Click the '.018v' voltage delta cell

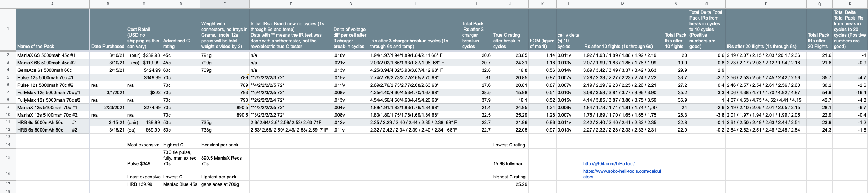click(350, 55)
